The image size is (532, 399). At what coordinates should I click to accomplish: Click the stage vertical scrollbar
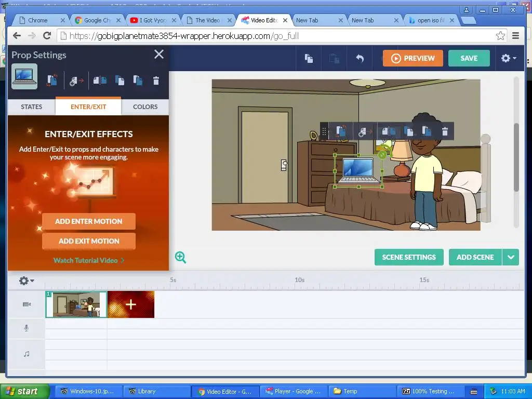pos(516,157)
